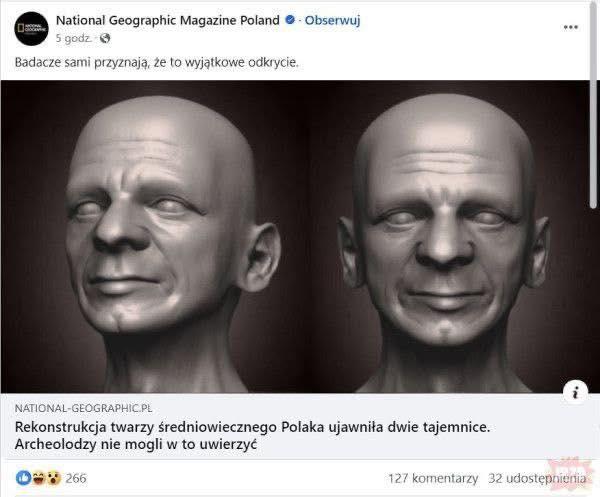Open the three-dot post options menu
Image resolution: width=600 pixels, height=497 pixels.
[x=571, y=27]
